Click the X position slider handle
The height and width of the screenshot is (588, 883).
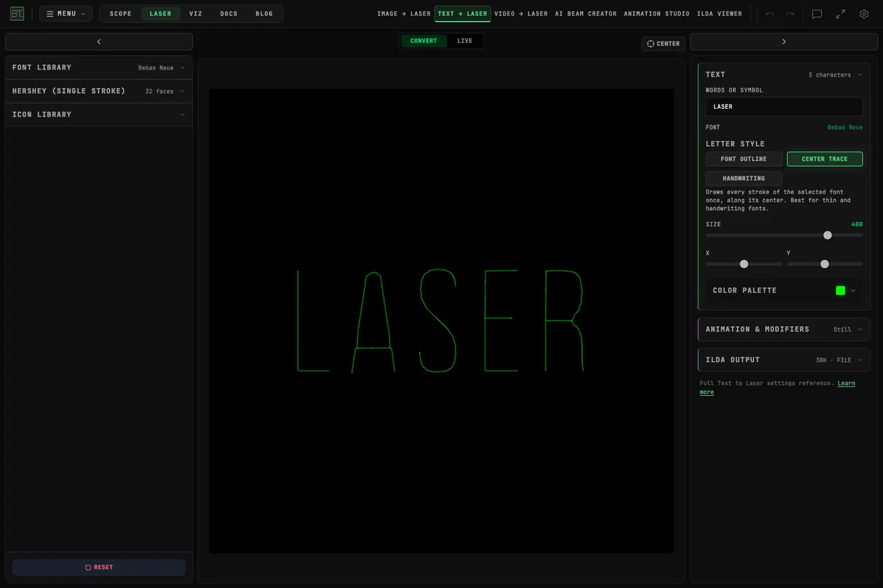744,264
